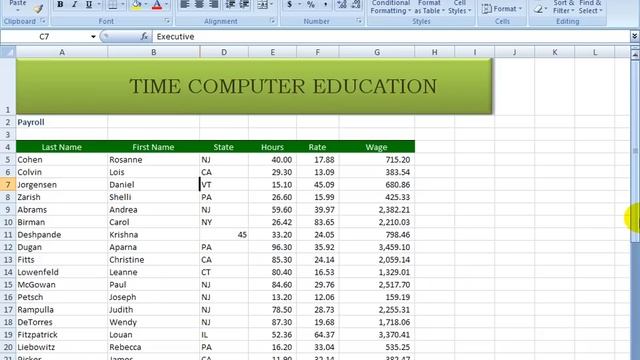
Task: Apply cell borders button
Action: [x=113, y=4]
